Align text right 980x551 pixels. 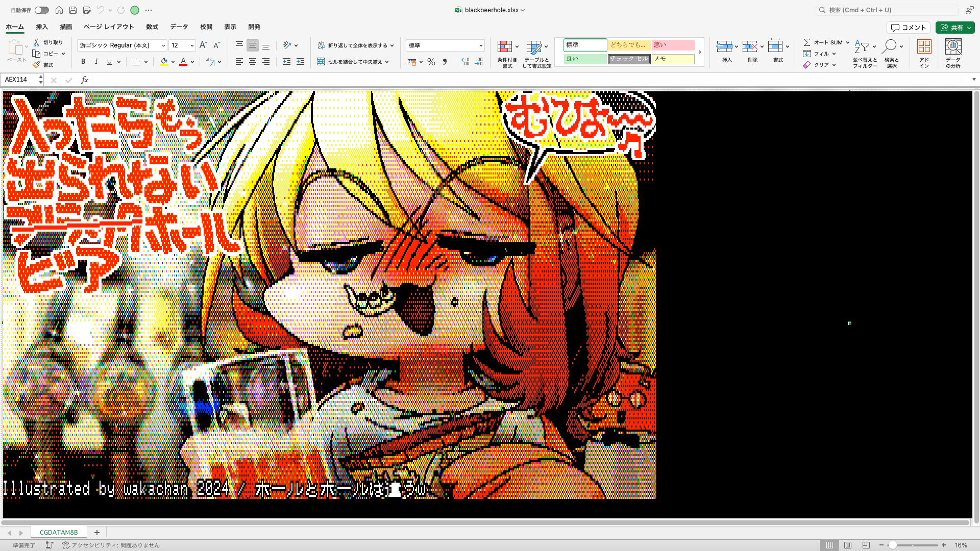click(266, 62)
